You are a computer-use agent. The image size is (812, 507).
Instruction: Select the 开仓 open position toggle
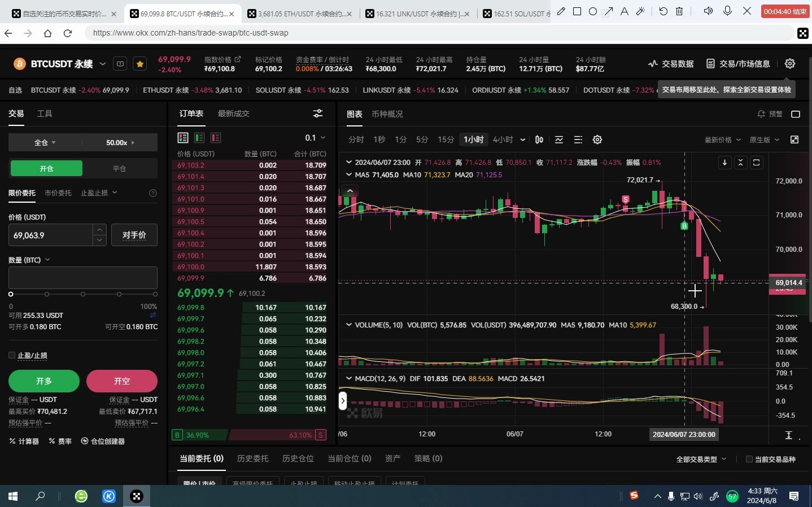(x=46, y=168)
